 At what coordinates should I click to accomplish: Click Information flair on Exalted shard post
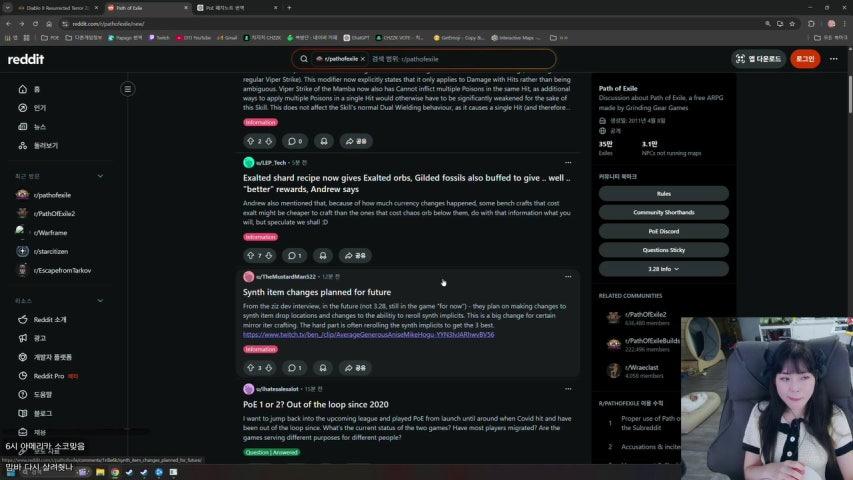(x=260, y=237)
